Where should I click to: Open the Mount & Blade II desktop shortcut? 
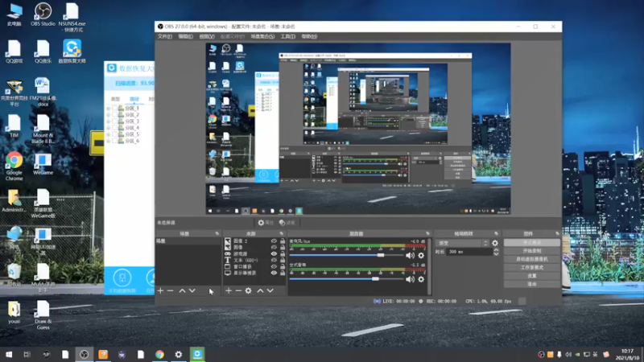(43, 129)
